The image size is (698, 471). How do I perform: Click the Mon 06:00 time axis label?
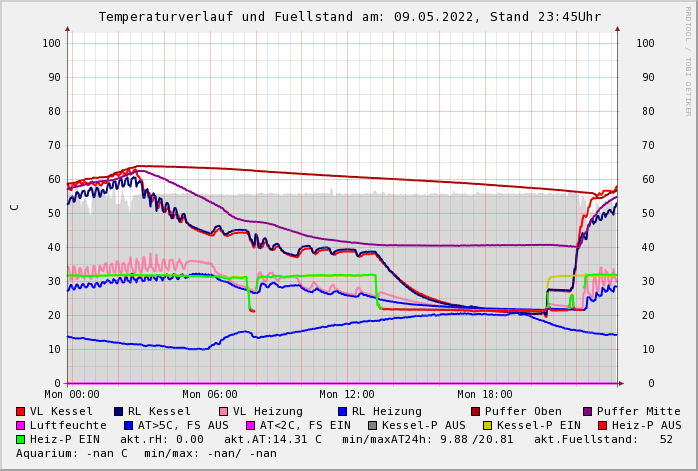(210, 395)
